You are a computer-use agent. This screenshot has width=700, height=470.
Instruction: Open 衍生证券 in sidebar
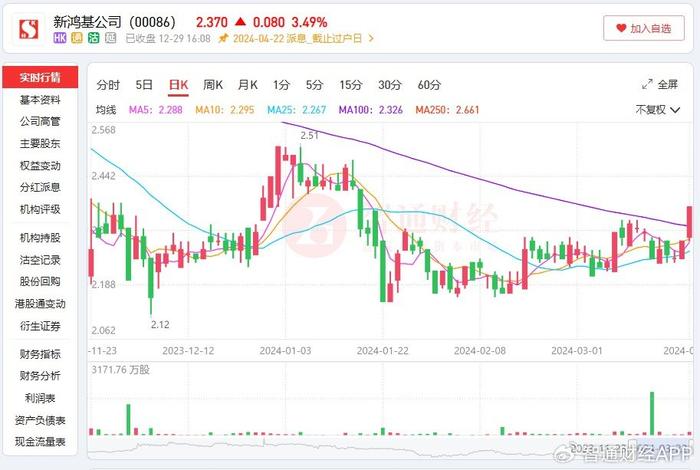[x=40, y=326]
